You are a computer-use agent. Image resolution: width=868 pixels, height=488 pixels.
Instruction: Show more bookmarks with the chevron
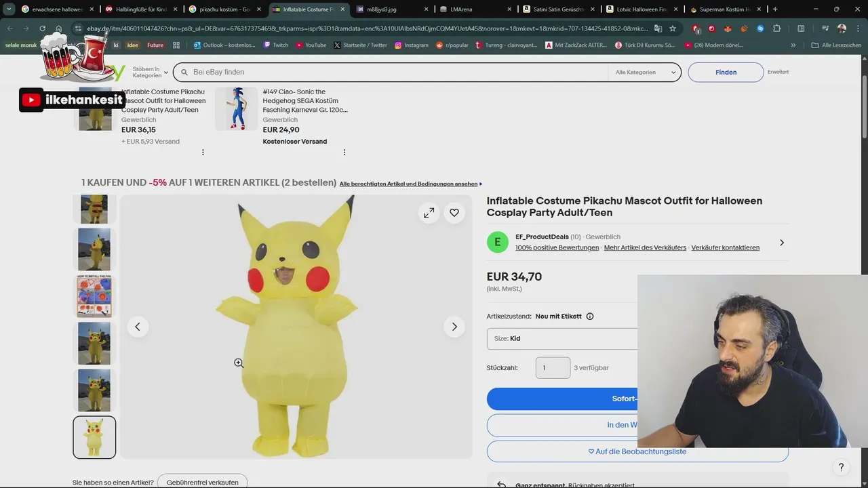(x=793, y=45)
